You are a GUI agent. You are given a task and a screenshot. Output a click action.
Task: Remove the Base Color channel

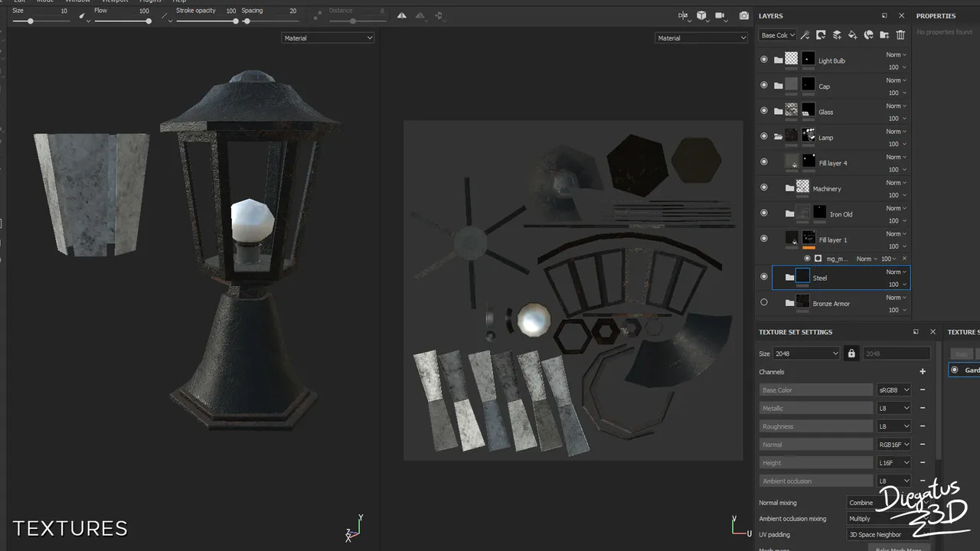(x=923, y=390)
